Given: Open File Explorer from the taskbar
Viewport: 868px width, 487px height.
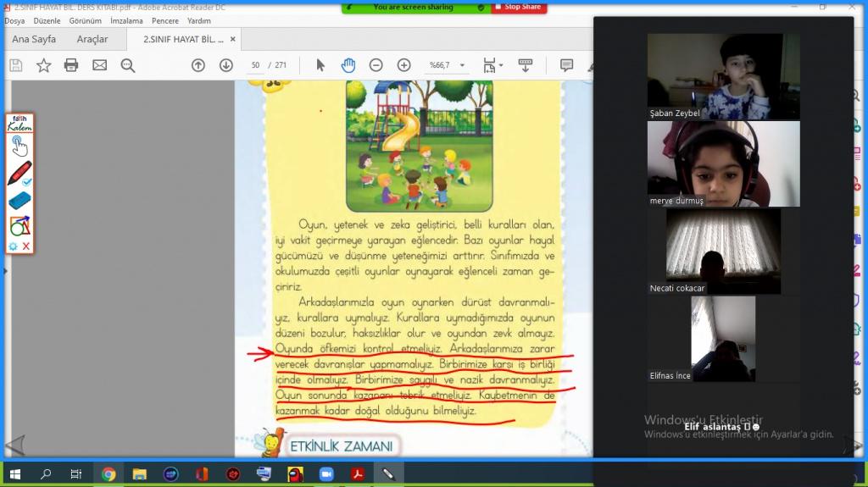Looking at the screenshot, I should [140, 474].
